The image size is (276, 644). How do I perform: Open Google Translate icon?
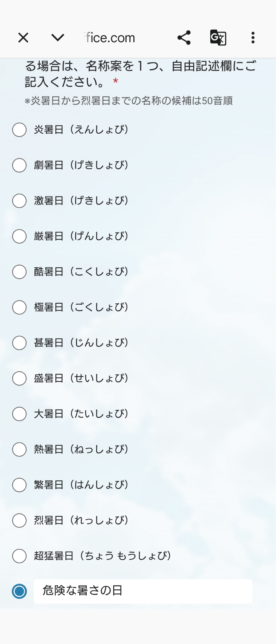coord(218,38)
